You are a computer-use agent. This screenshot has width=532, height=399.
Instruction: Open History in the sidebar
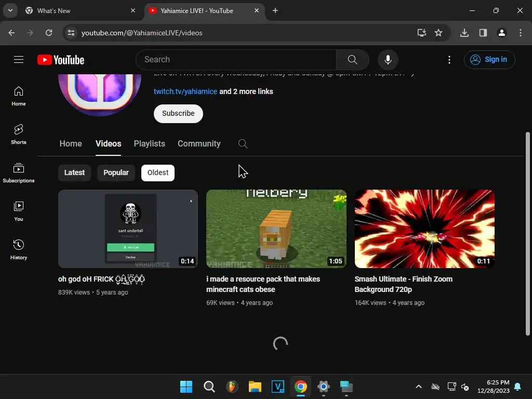point(19,249)
